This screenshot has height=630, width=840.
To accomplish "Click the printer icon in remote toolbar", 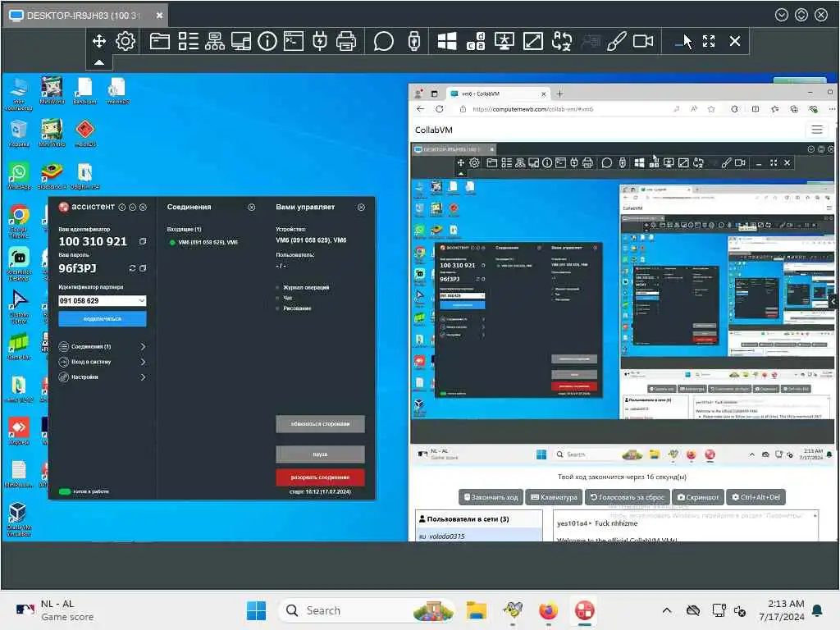I will (x=346, y=41).
